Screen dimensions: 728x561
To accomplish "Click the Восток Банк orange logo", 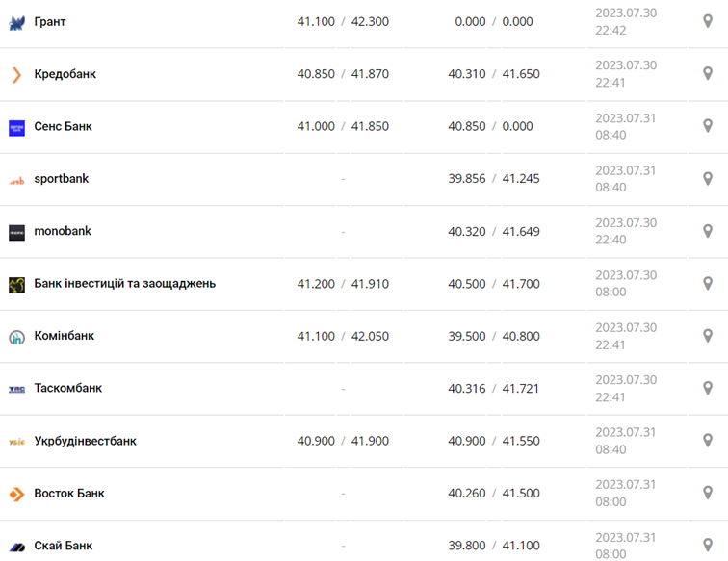I will tap(16, 494).
